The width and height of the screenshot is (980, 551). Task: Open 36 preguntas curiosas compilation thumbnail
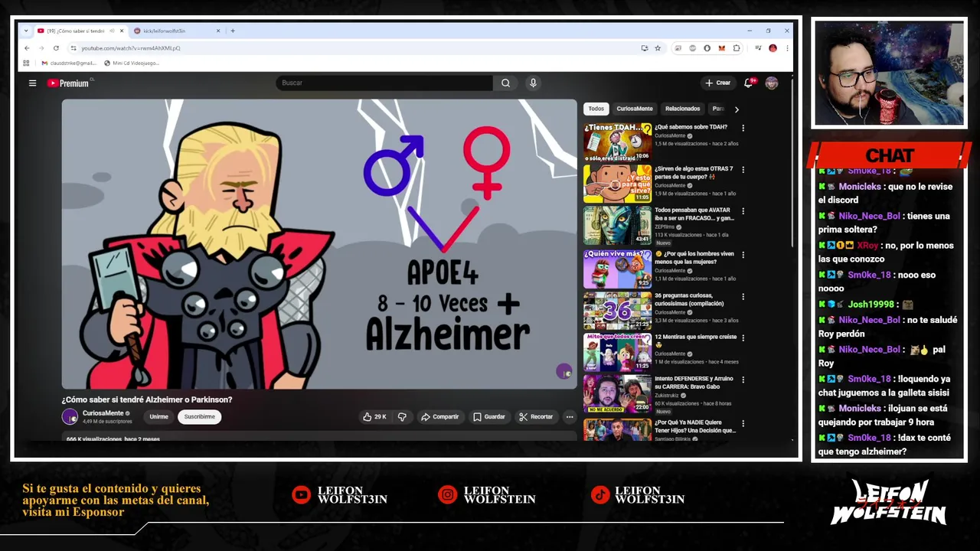coord(617,311)
